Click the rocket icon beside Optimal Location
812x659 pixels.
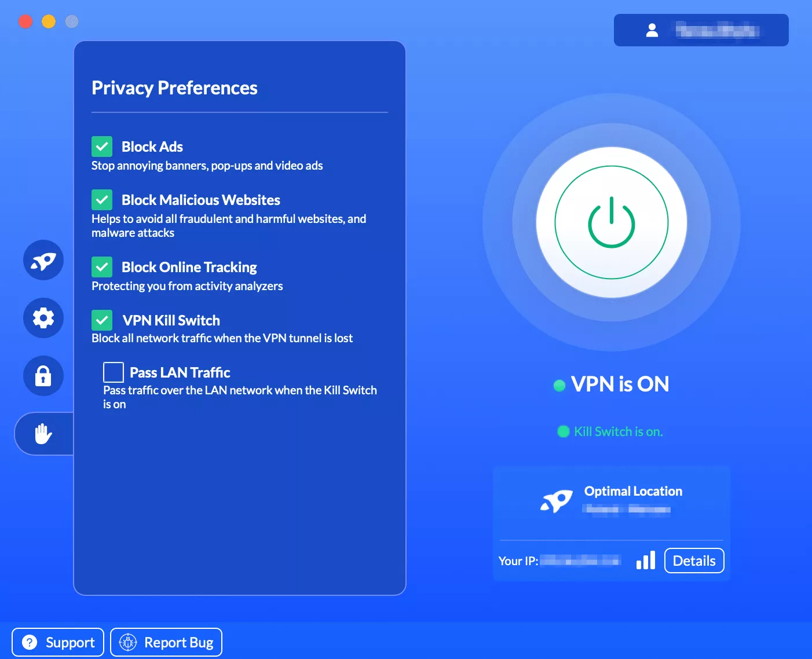click(x=557, y=500)
